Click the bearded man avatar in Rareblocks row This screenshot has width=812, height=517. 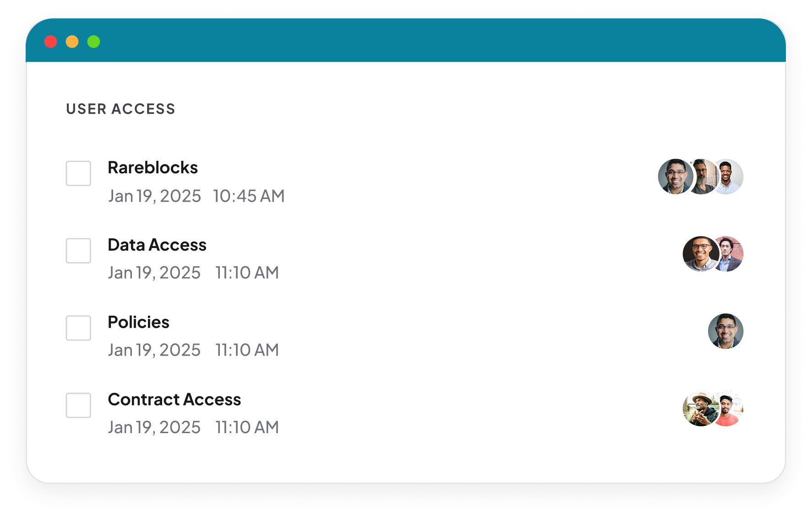click(x=702, y=176)
